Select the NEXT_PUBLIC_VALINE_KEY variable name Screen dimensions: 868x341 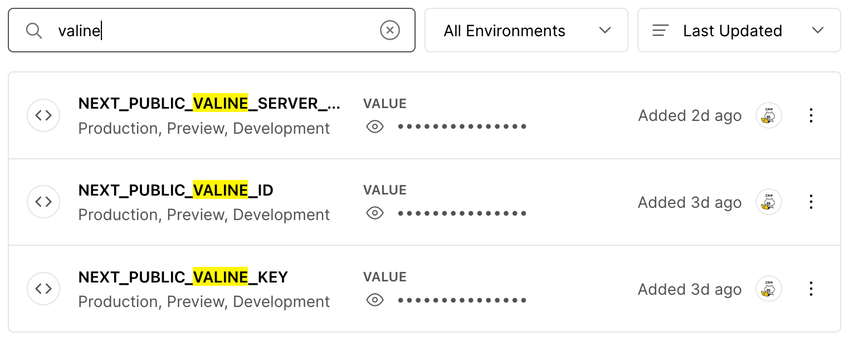coord(183,277)
